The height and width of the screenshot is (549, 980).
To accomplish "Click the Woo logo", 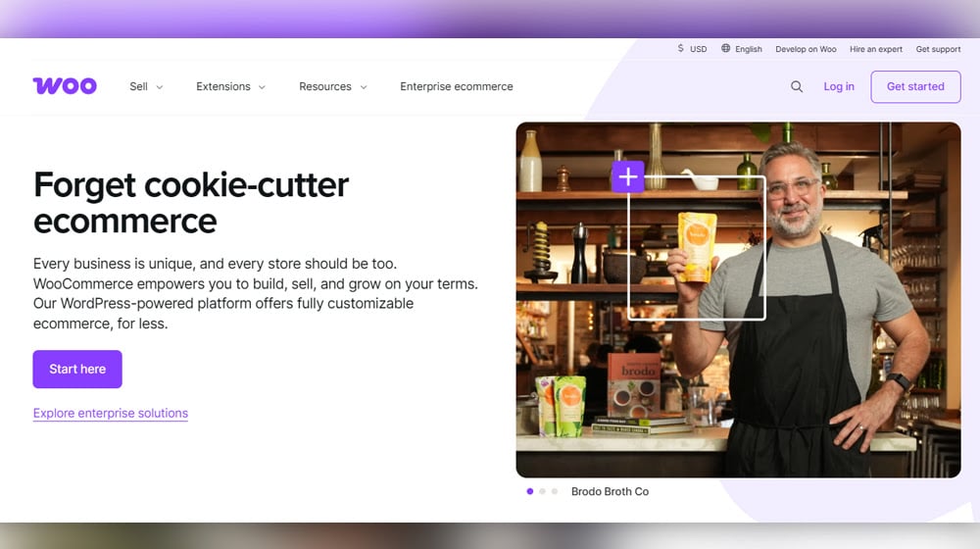I will [x=65, y=85].
